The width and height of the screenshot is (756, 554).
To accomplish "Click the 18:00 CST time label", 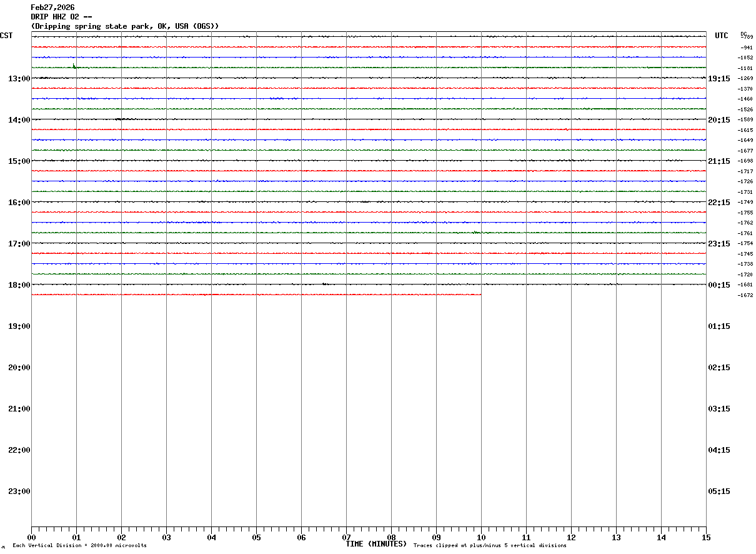I will pos(19,285).
